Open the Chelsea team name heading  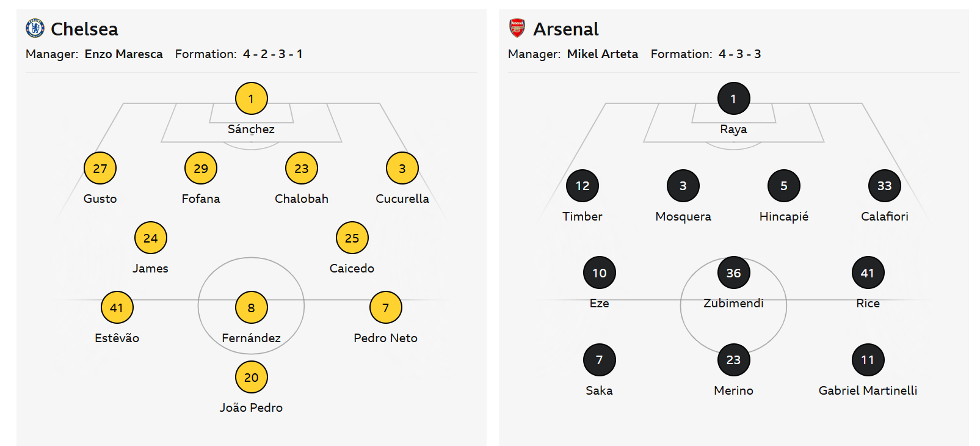(84, 29)
